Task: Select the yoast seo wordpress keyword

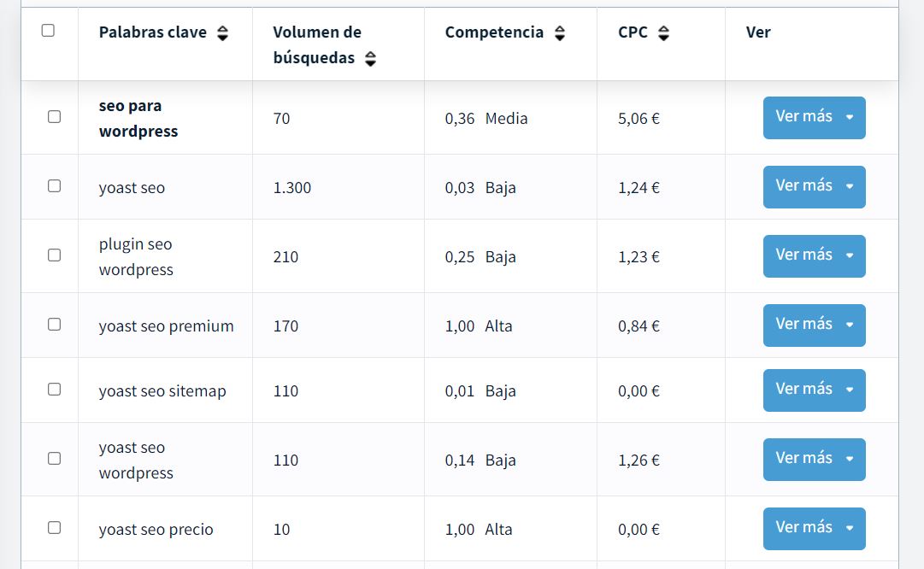Action: (54, 459)
